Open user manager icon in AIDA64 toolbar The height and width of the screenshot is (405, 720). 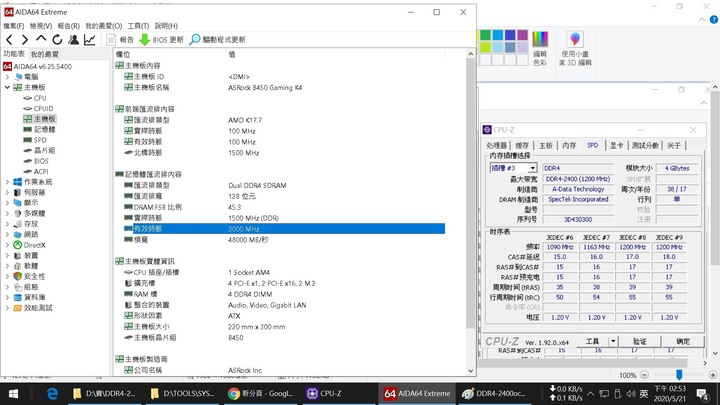coord(73,39)
